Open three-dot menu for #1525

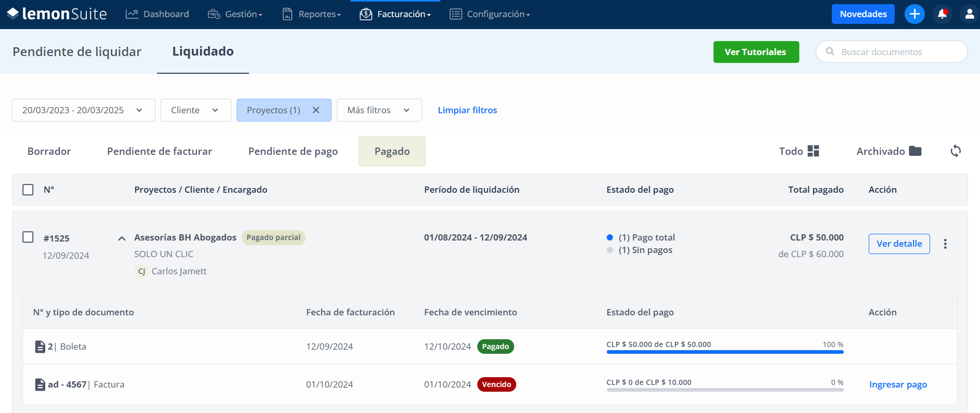945,244
